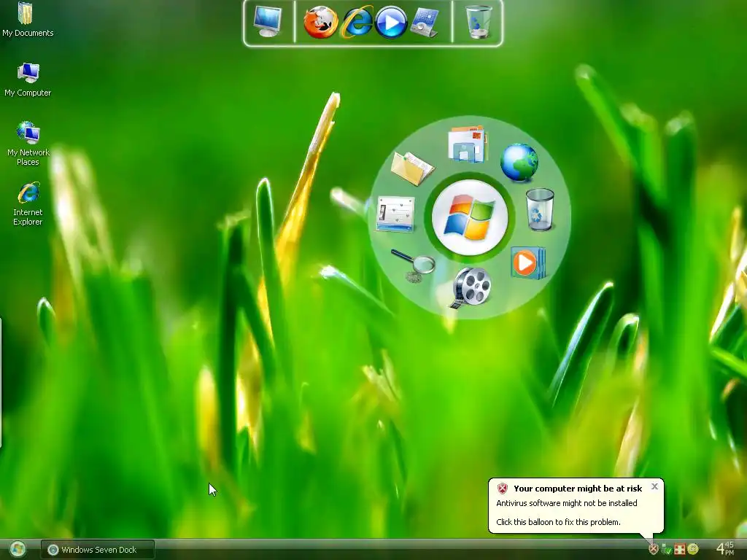
Task: Click the orange media player icon in the circle dock
Action: click(528, 262)
